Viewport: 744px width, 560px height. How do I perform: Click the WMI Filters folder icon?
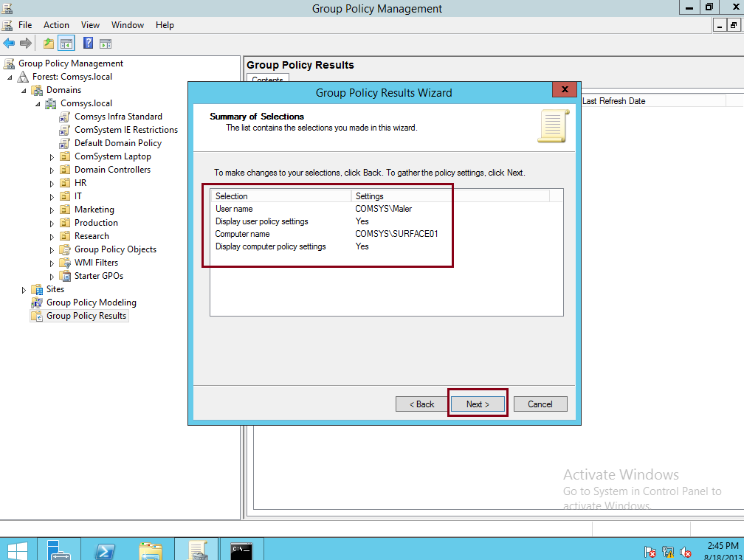pyautogui.click(x=65, y=263)
